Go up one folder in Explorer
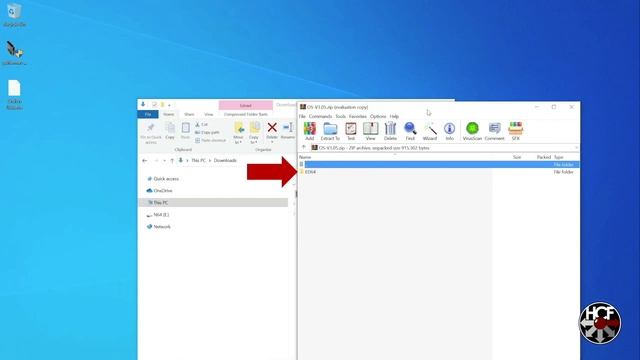Screen dimensions: 640x360 point(172,160)
